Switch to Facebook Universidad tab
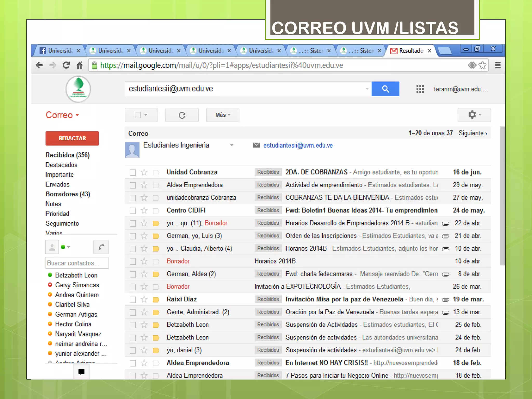This screenshot has height=399, width=532. pos(60,51)
